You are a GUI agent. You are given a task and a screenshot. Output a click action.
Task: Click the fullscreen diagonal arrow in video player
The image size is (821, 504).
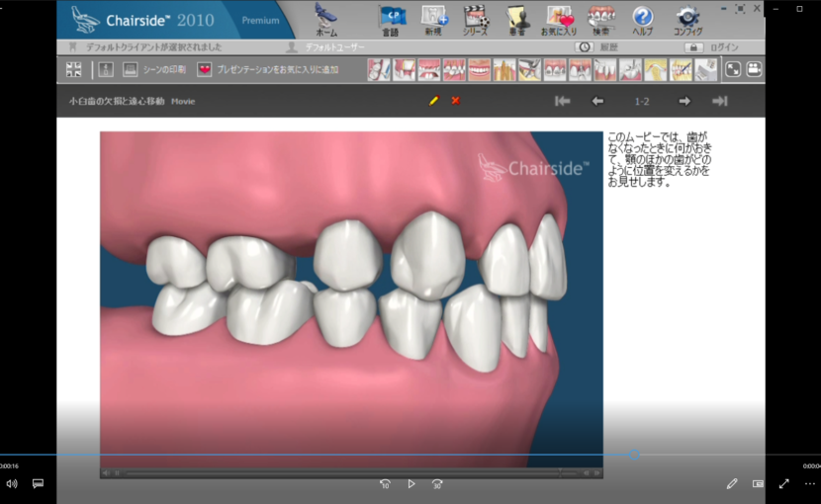pyautogui.click(x=783, y=483)
